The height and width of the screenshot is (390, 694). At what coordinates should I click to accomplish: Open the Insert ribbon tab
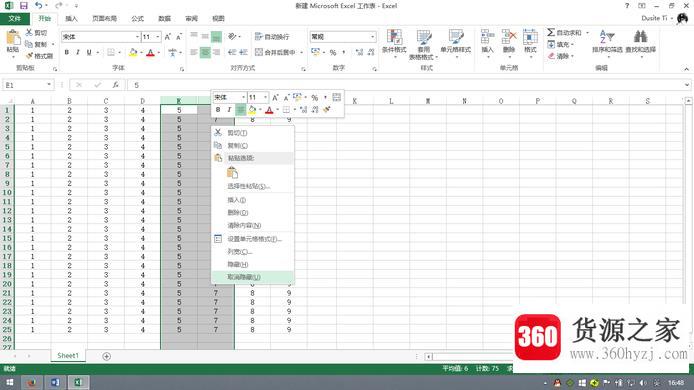coord(71,19)
